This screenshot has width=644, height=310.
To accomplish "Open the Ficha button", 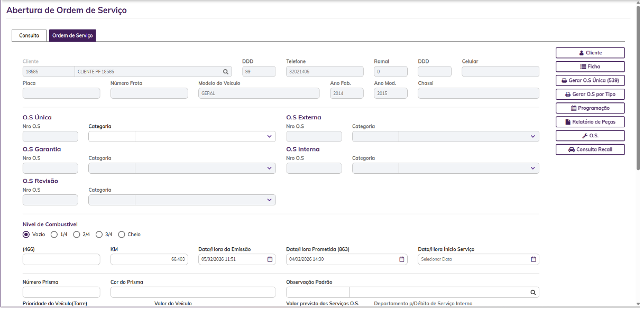I will (x=590, y=67).
